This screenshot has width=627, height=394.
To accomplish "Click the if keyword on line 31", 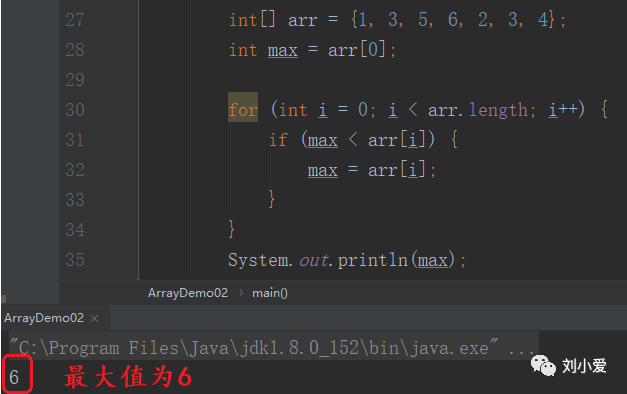I will click(x=278, y=140).
